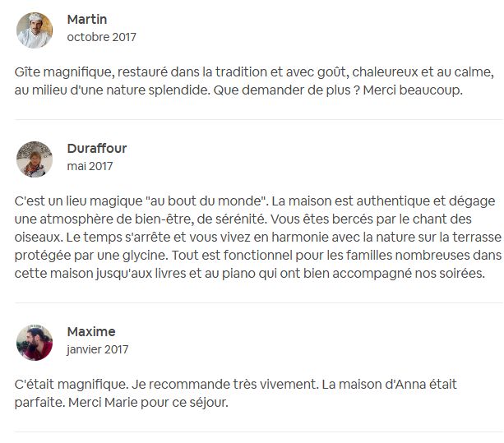This screenshot has width=504, height=443.
Task: Open Duraffour's profile avatar
Action: (35, 159)
